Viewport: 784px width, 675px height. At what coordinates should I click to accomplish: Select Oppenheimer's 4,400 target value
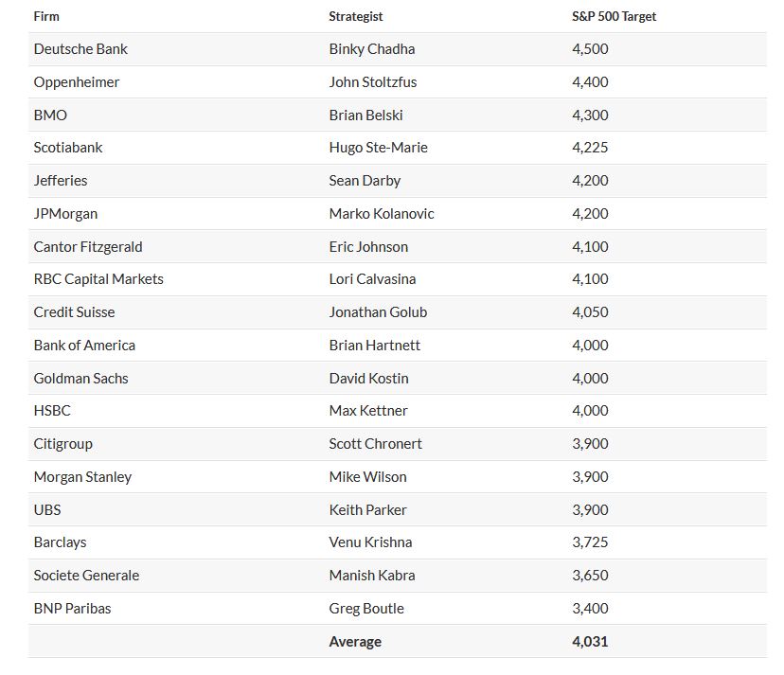(x=590, y=82)
